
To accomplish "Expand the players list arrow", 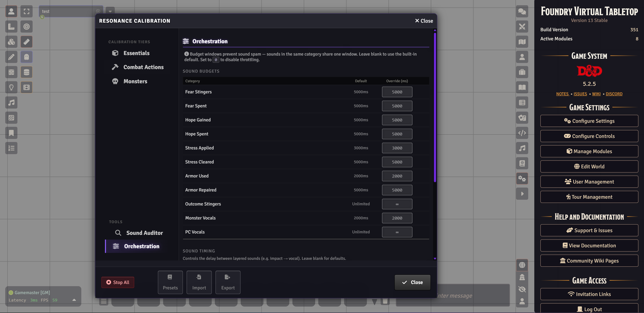I will point(74,300).
